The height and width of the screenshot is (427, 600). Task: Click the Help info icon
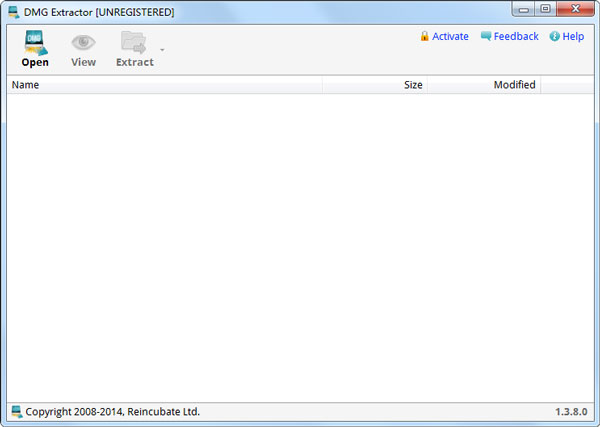(554, 36)
